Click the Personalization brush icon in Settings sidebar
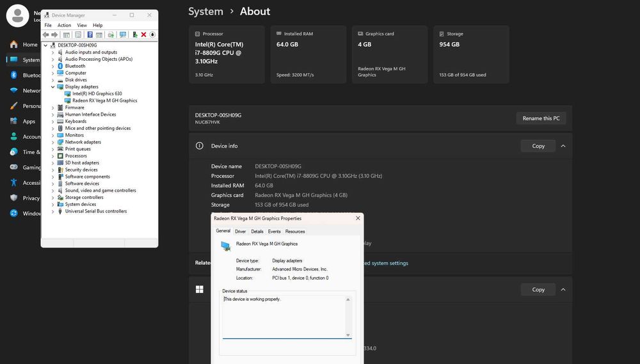 14,106
